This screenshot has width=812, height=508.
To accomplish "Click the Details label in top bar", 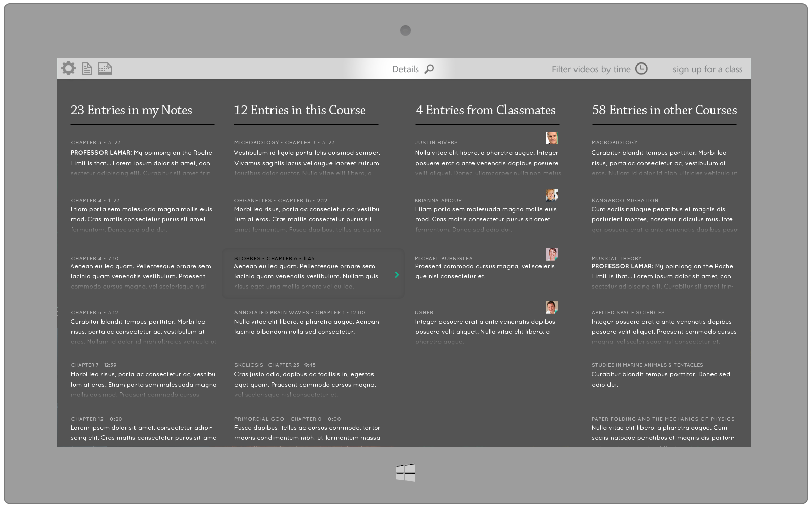I will [405, 69].
